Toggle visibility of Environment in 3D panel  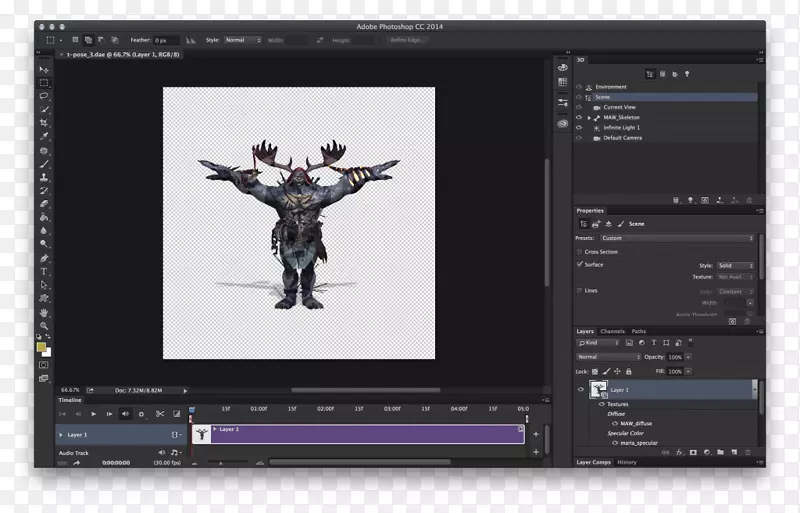click(579, 87)
